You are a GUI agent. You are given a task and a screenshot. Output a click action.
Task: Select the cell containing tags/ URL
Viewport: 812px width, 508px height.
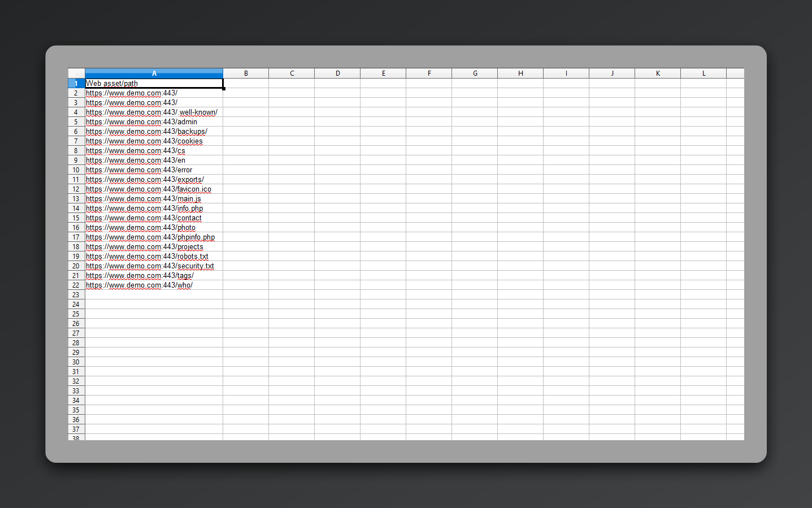pos(140,275)
